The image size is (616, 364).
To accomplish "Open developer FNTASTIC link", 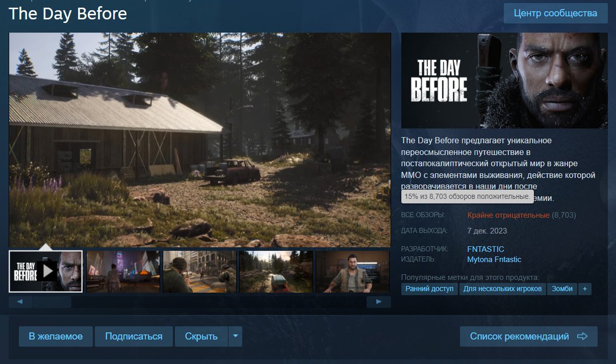I will coord(486,249).
